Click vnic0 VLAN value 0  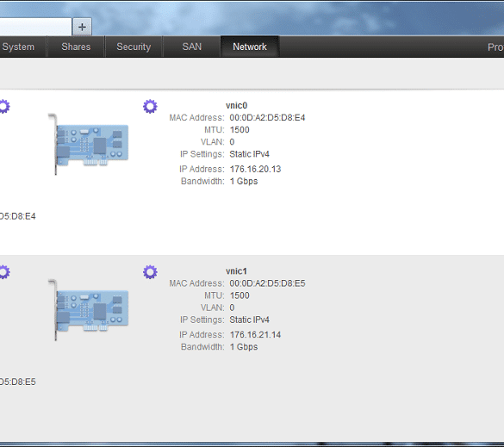pos(232,142)
